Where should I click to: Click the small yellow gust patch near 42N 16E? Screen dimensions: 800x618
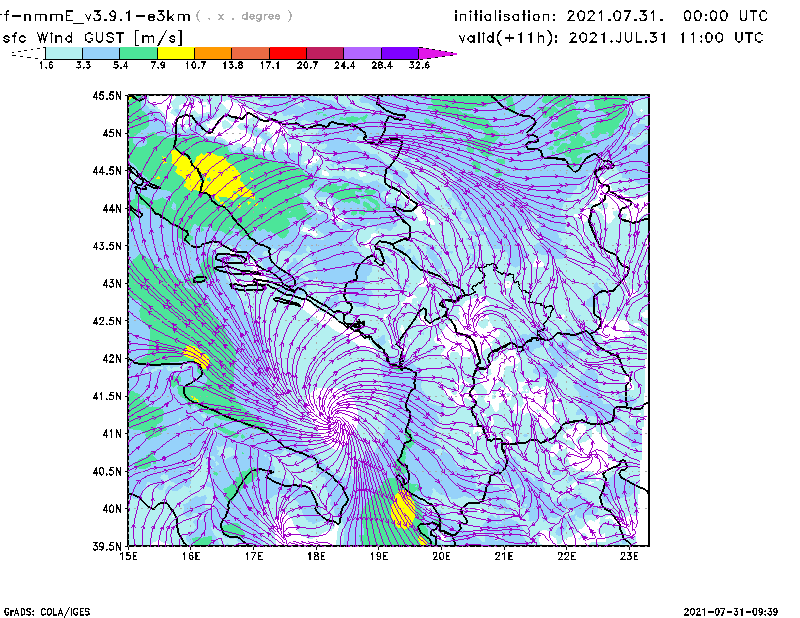pos(197,356)
